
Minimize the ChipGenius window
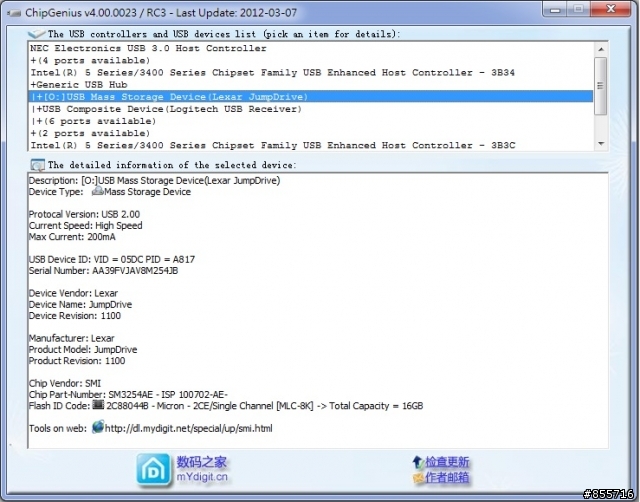555,9
